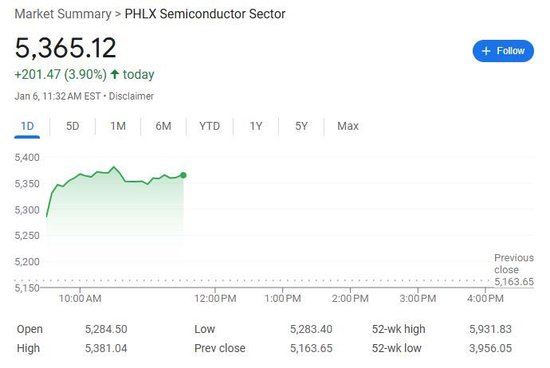Open the Disclaimer link
Viewport: 550px width, 368px height.
point(131,96)
